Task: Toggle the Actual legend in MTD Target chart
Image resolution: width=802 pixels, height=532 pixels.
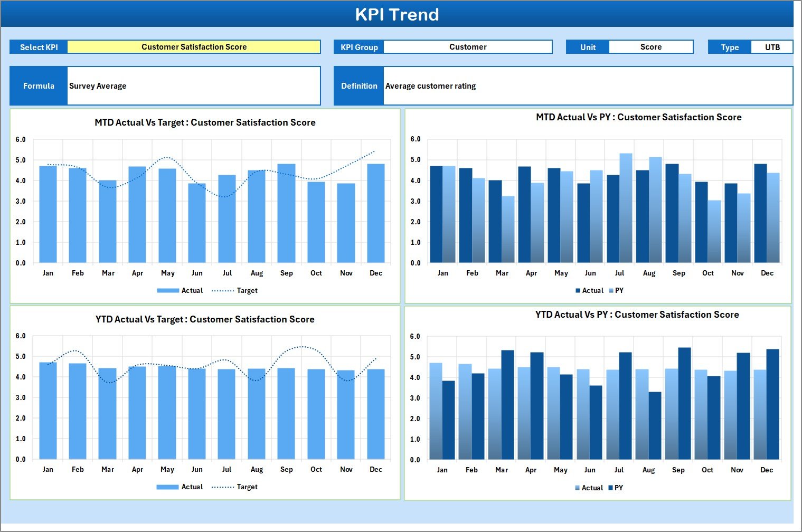Action: [192, 290]
